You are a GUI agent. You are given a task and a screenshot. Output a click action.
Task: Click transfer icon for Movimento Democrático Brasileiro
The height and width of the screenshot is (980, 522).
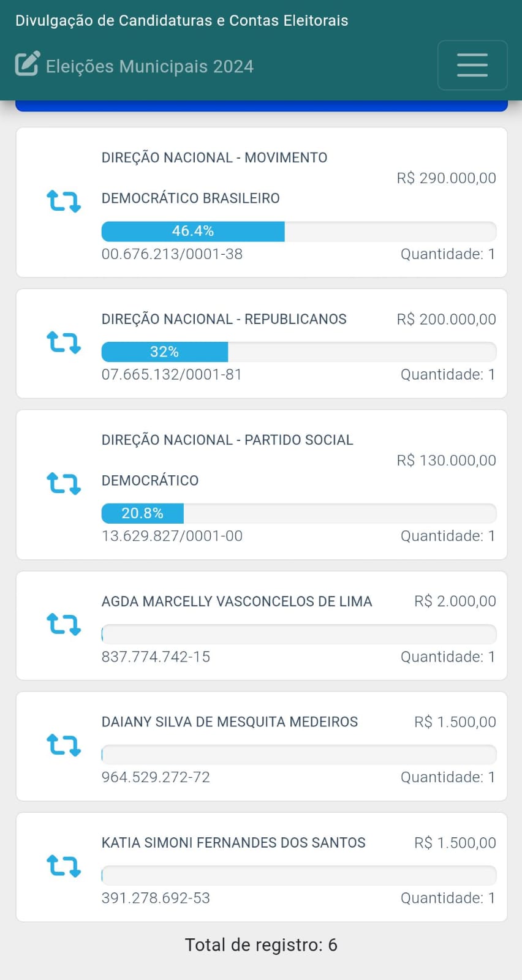point(64,201)
